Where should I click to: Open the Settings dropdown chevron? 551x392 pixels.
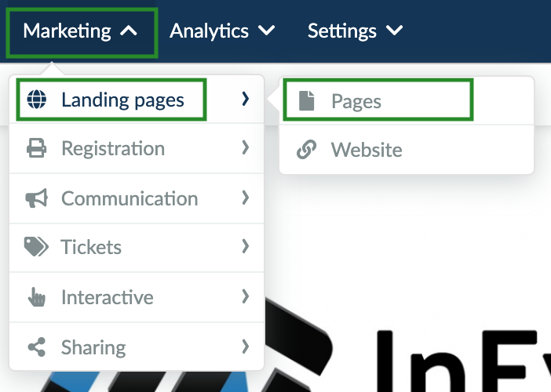pyautogui.click(x=394, y=30)
